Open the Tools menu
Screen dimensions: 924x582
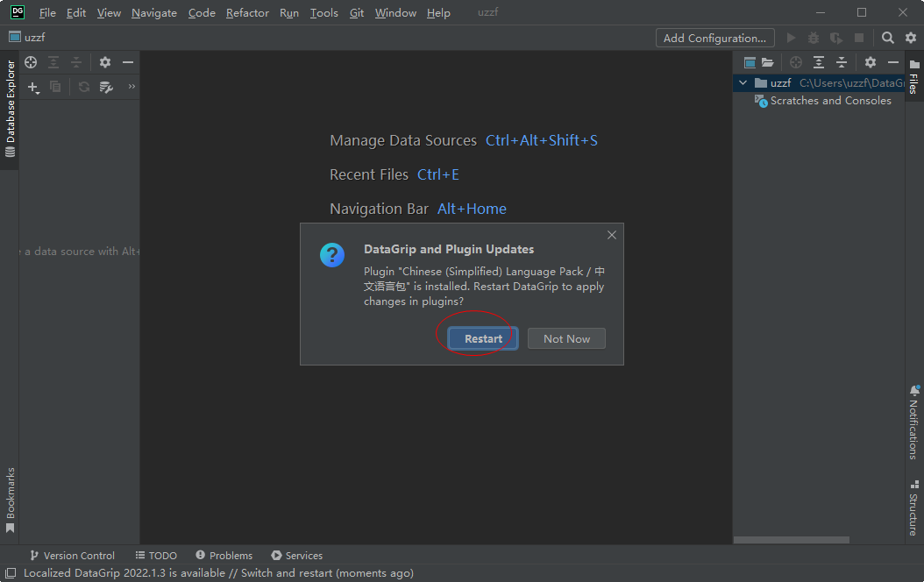324,12
